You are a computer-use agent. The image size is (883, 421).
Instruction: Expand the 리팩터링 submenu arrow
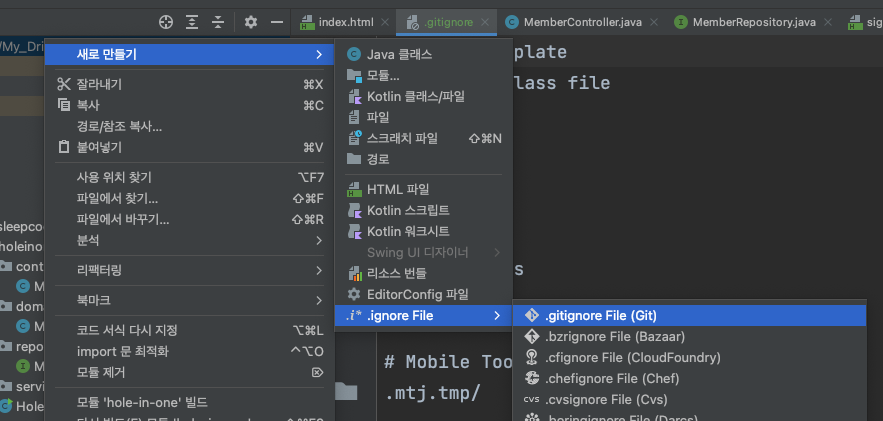[319, 271]
